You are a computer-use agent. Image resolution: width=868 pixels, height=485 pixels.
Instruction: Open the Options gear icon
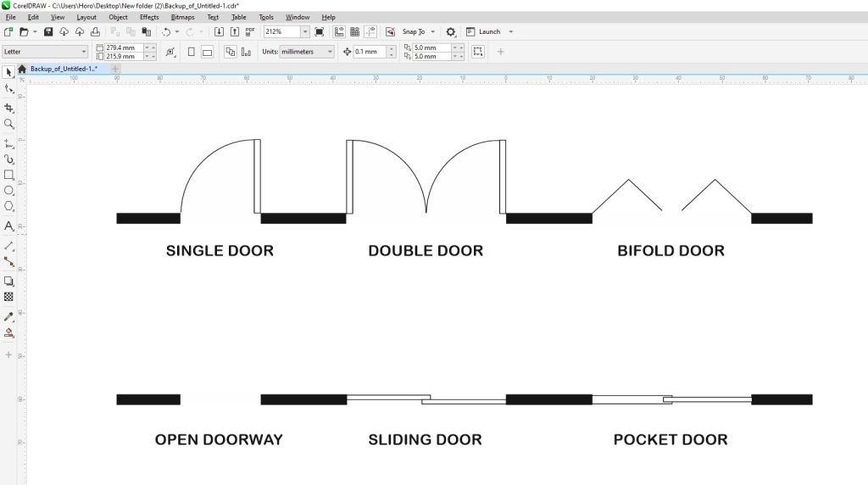coord(451,32)
